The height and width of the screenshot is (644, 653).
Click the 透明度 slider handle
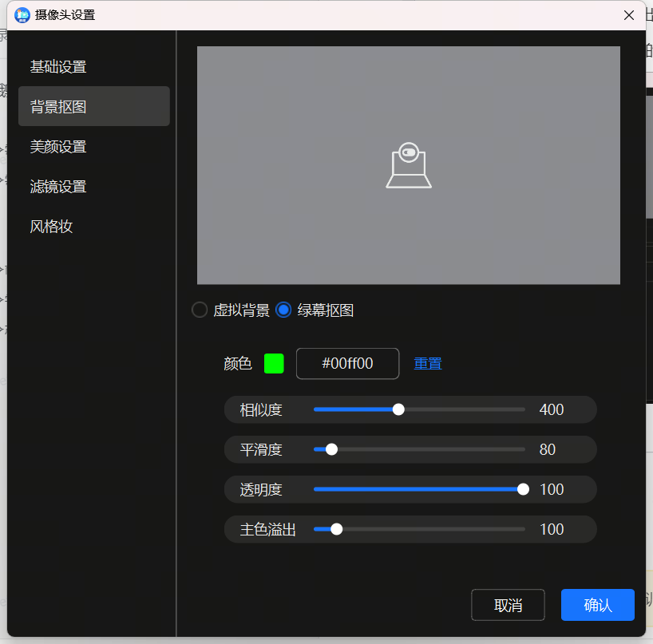[523, 489]
